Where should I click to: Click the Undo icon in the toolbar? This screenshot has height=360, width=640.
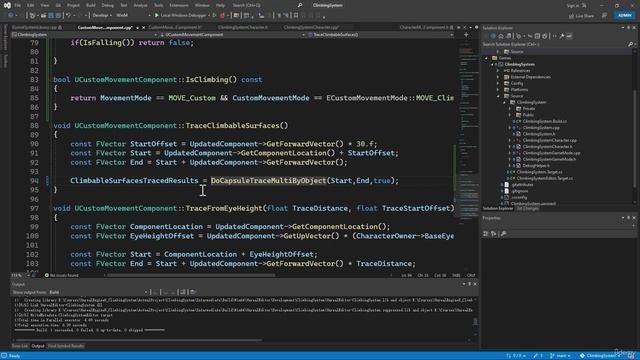click(x=68, y=16)
